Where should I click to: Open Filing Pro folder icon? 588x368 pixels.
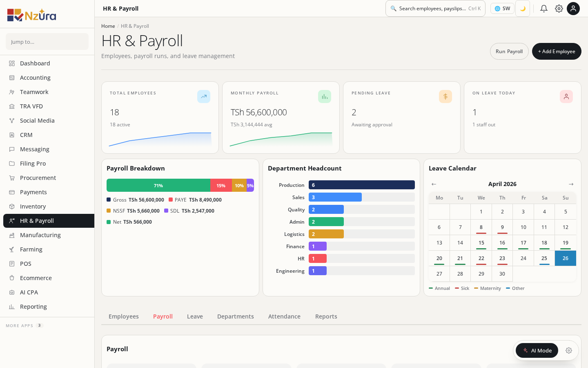(x=12, y=164)
